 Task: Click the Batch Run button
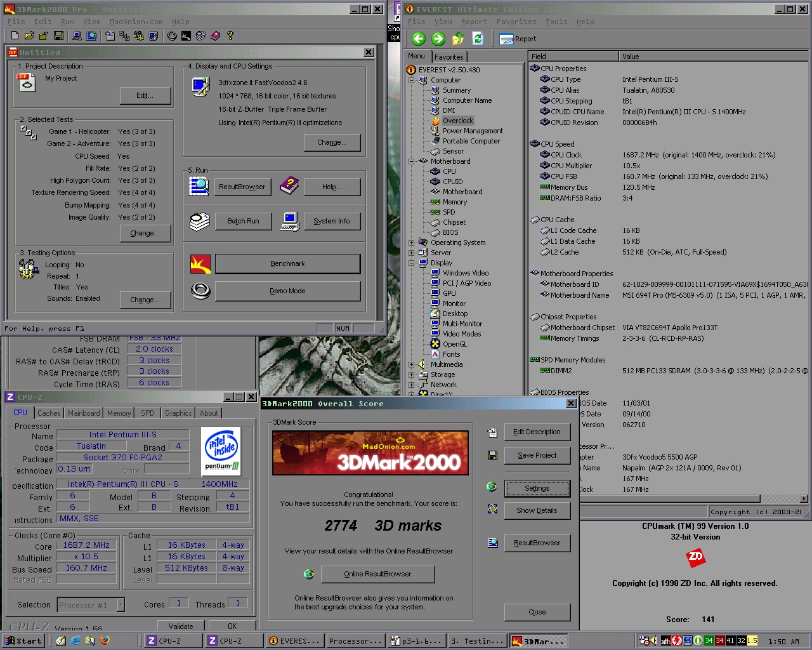243,221
